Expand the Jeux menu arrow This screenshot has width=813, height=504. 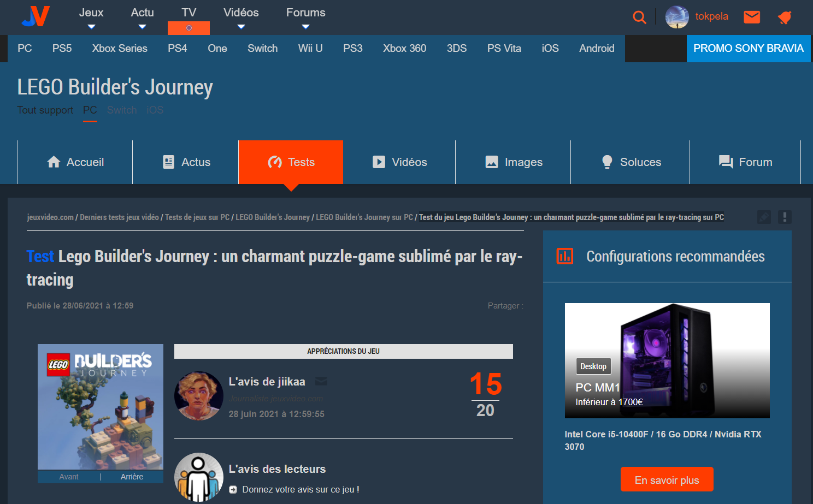click(91, 27)
